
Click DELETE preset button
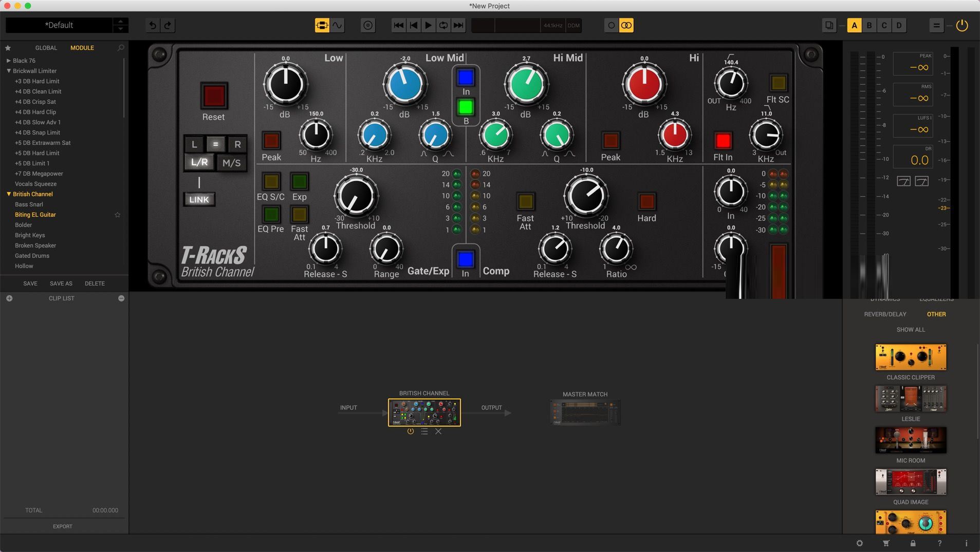tap(95, 283)
